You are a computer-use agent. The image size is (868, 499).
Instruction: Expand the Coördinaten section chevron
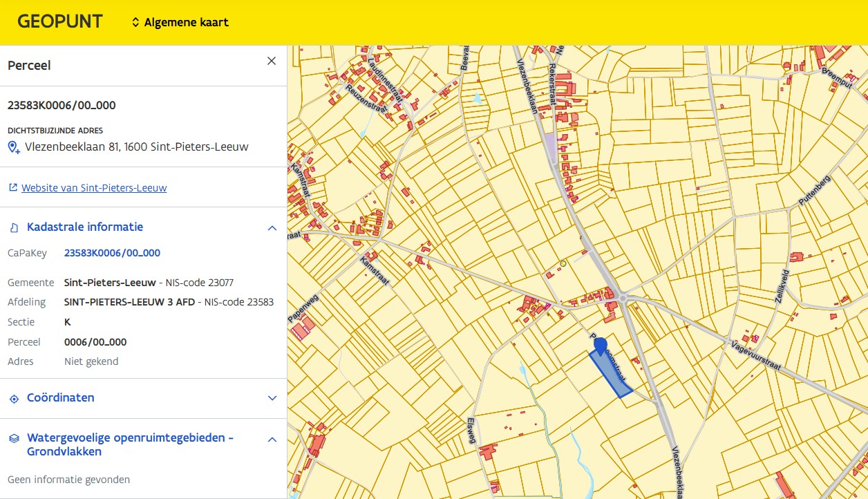click(272, 398)
